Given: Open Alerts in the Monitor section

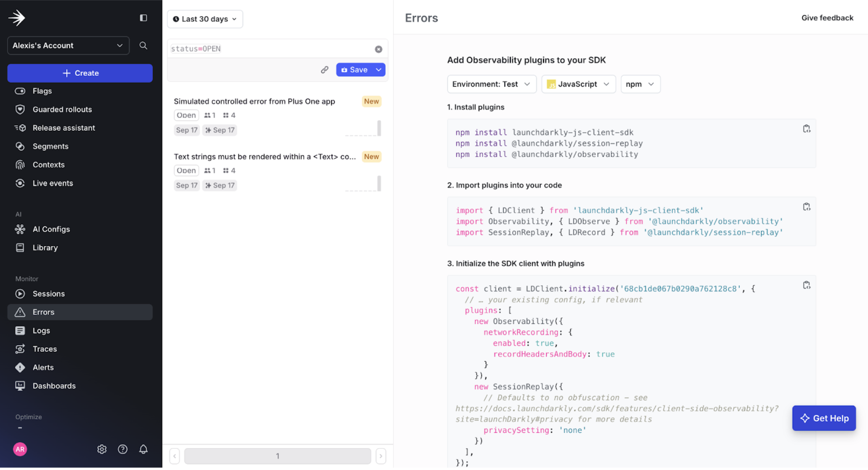Looking at the screenshot, I should [43, 367].
